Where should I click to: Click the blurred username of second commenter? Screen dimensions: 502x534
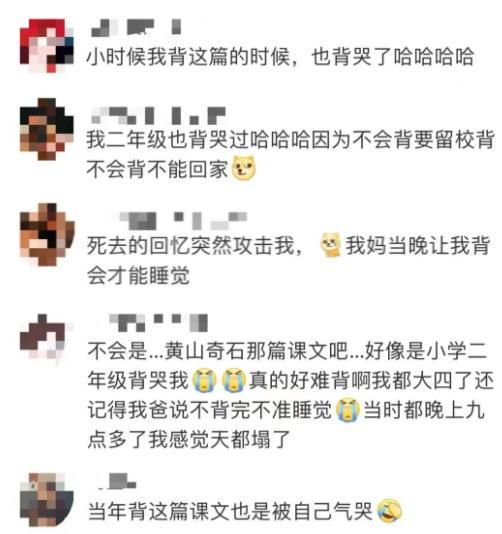[x=158, y=115]
